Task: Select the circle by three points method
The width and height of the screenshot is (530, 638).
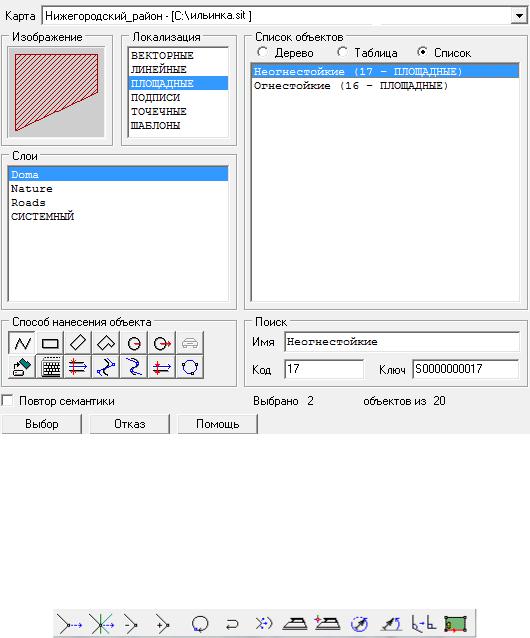Action: tap(190, 367)
